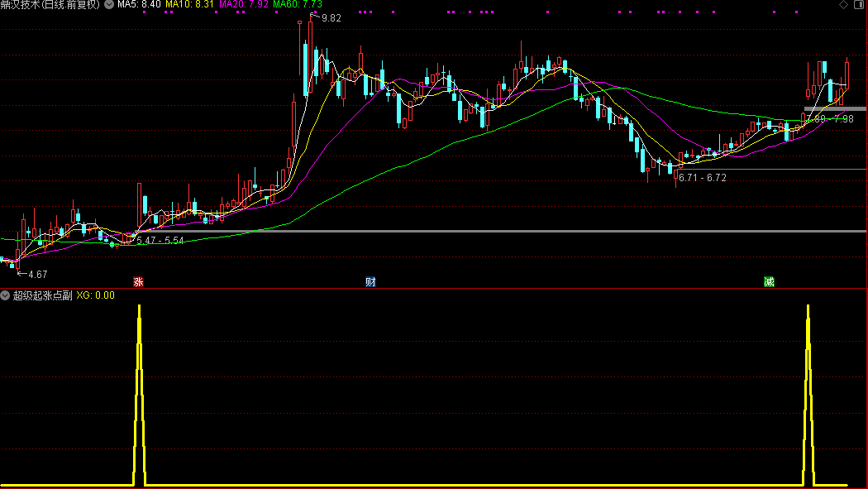The height and width of the screenshot is (489, 868).
Task: Click the 9.82 high price label
Action: pos(331,18)
